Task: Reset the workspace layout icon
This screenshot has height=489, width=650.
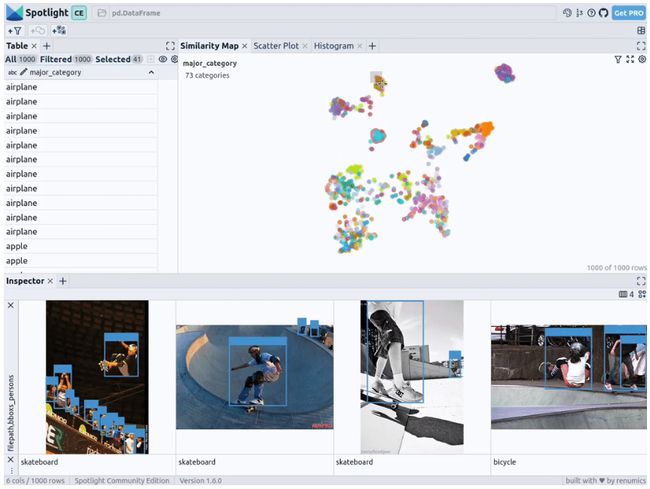Action: click(x=641, y=30)
